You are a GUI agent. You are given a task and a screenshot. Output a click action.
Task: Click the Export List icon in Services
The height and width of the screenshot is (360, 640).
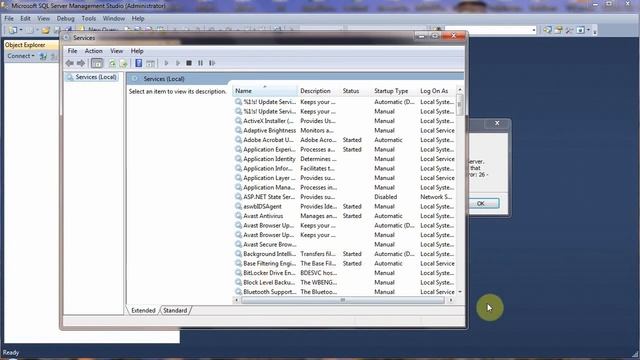123,63
